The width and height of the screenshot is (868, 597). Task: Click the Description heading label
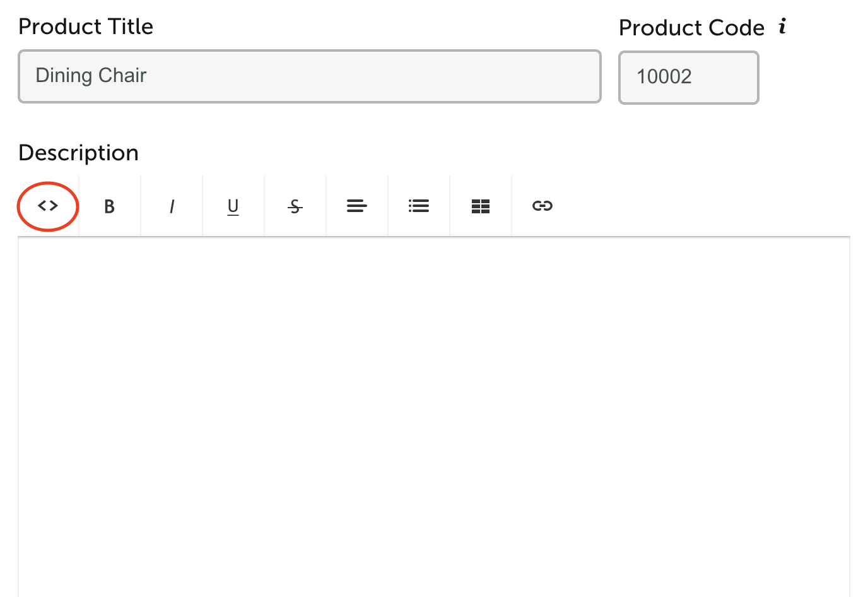pos(78,153)
